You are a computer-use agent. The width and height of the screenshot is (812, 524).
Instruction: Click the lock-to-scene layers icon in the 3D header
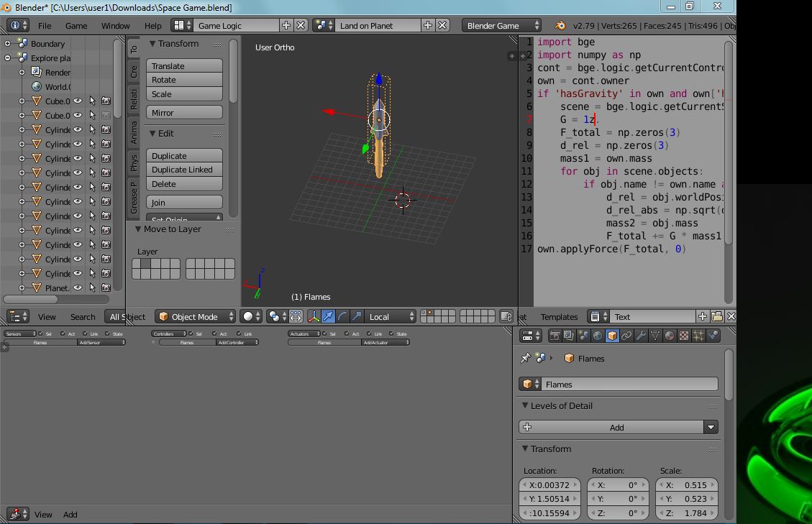pos(506,316)
